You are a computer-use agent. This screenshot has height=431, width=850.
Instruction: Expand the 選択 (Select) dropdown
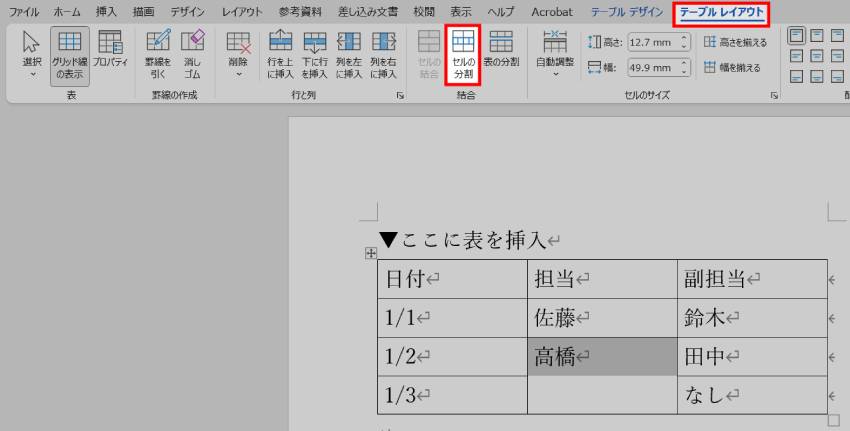30,54
